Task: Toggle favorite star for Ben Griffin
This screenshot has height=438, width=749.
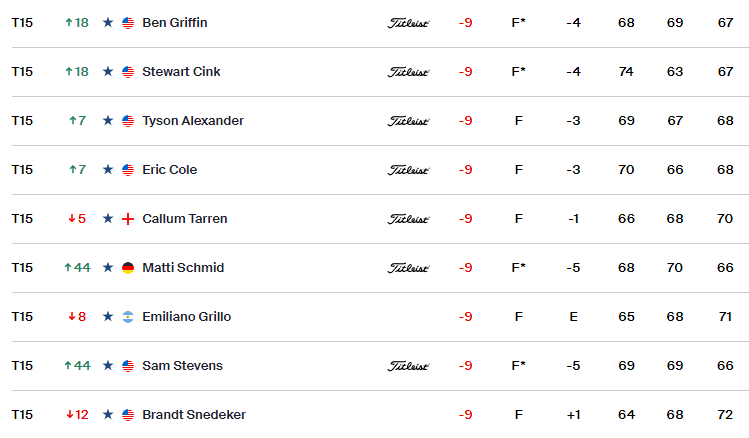Action: point(108,22)
